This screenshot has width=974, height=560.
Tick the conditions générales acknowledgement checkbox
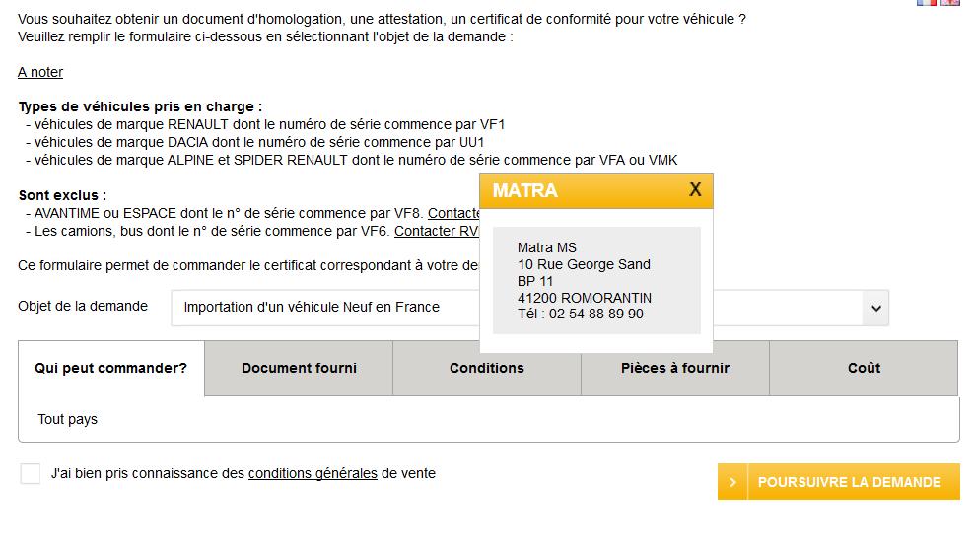point(31,474)
